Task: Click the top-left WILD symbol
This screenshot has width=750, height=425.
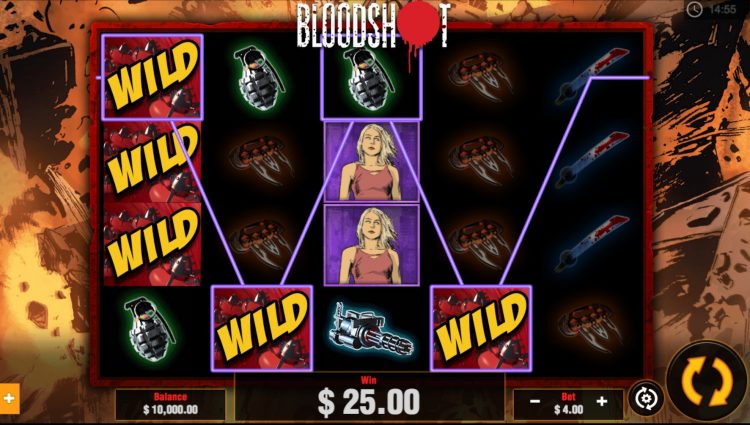Action: click(x=152, y=77)
